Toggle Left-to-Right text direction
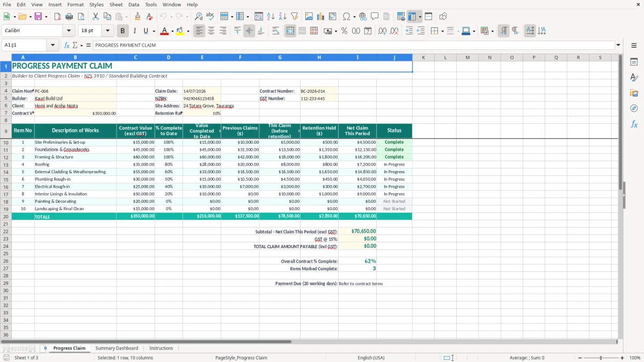 point(503,31)
